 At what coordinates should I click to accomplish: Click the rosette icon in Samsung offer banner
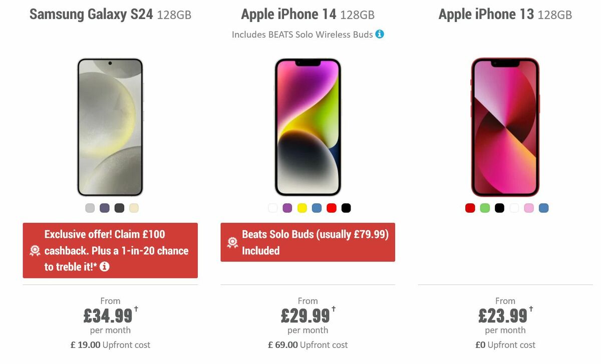[x=34, y=250]
